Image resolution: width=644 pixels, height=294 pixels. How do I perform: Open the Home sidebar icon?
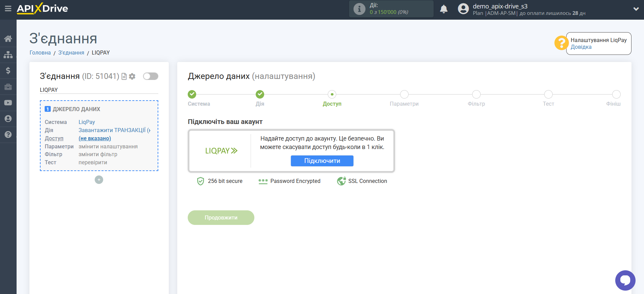click(x=8, y=39)
